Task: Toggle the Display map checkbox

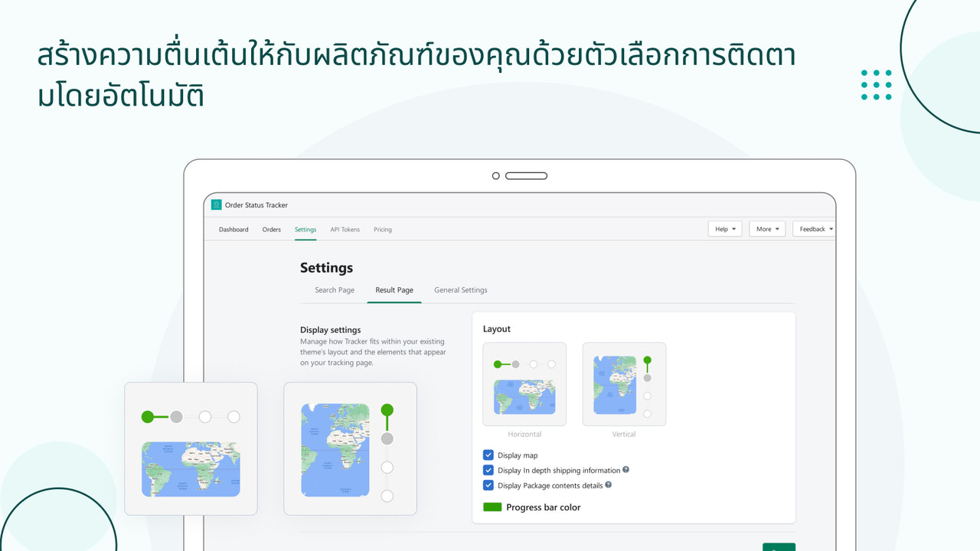Action: (x=488, y=455)
